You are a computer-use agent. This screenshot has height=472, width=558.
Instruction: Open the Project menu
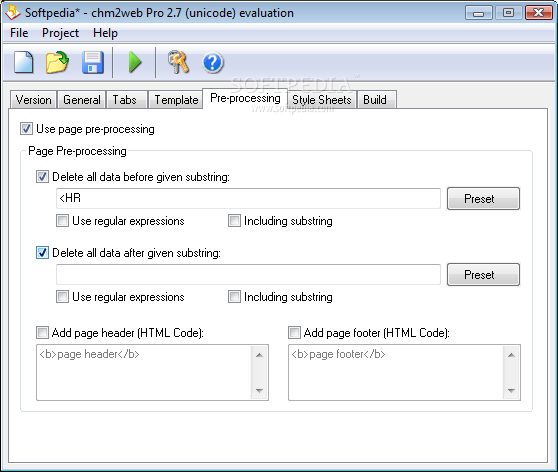pyautogui.click(x=60, y=33)
